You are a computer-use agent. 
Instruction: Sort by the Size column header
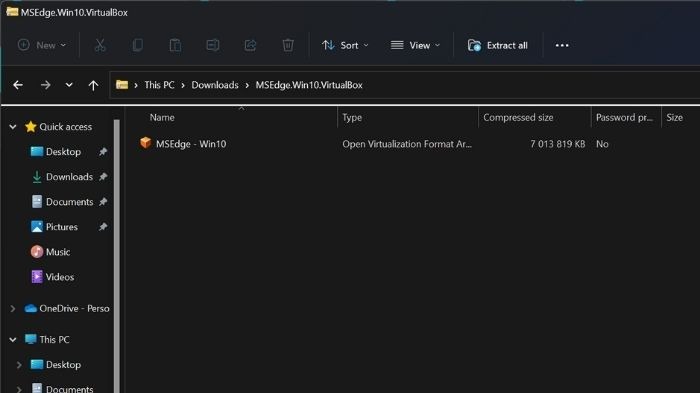tap(675, 117)
